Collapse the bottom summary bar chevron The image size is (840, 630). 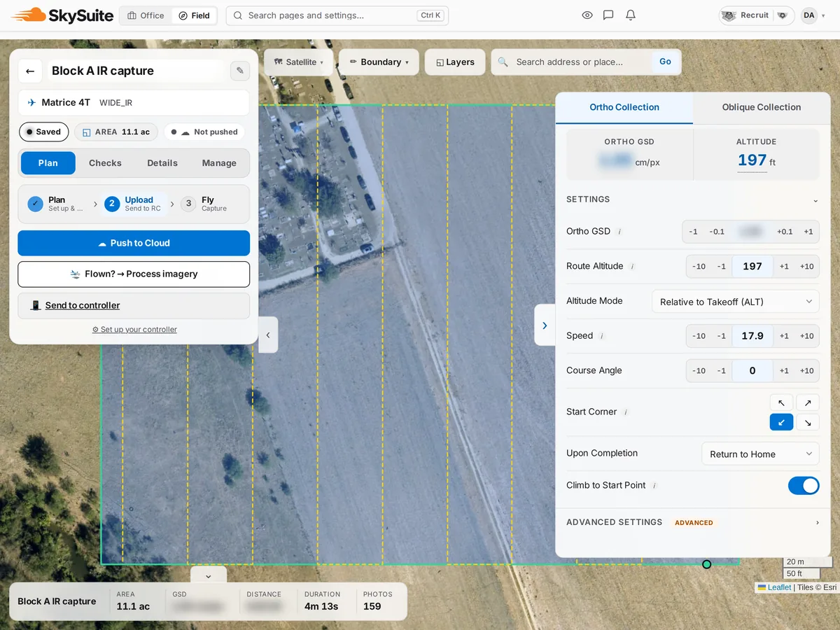point(209,576)
